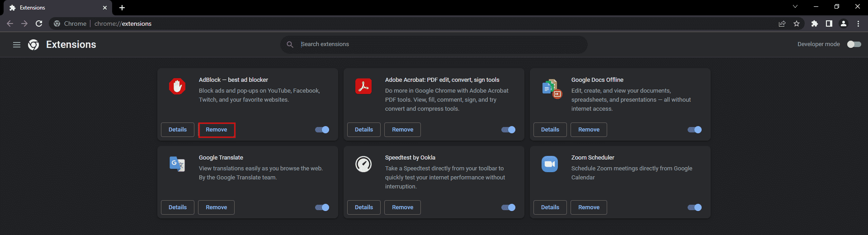Image resolution: width=868 pixels, height=235 pixels.
Task: Click the AdBlock red hand icon
Action: coord(177,86)
